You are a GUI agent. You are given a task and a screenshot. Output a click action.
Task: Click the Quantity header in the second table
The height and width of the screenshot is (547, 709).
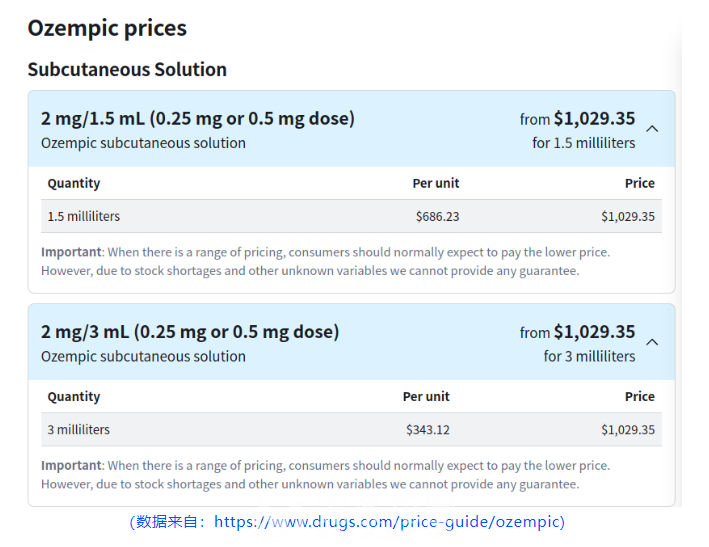(x=74, y=396)
